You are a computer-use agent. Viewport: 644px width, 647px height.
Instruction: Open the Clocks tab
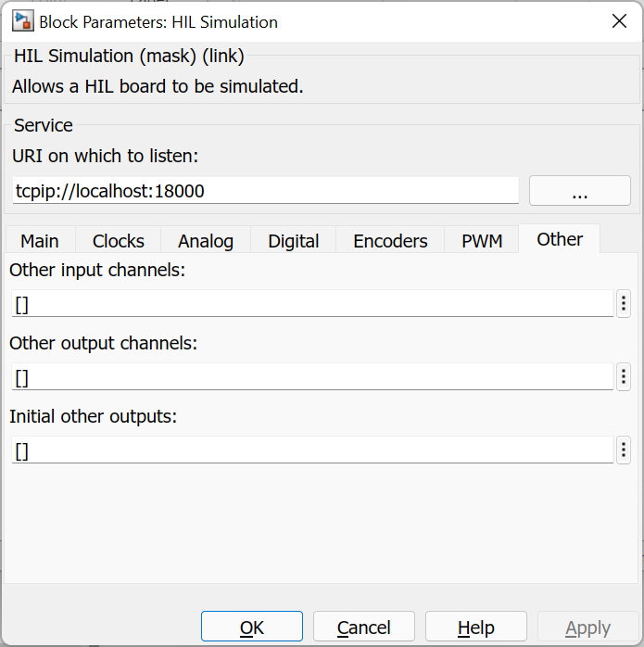(x=118, y=241)
